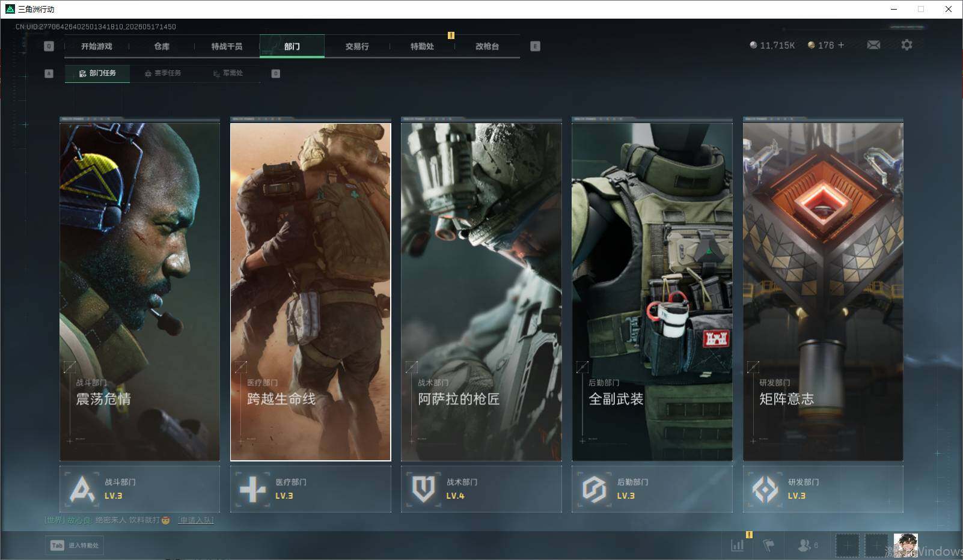Switch to the 改枪台 tab
Screen dimensions: 963x560
(487, 46)
